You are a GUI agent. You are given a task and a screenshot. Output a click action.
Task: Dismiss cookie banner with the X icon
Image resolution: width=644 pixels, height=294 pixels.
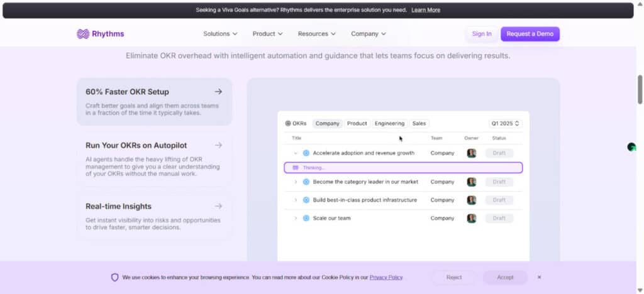pyautogui.click(x=539, y=277)
